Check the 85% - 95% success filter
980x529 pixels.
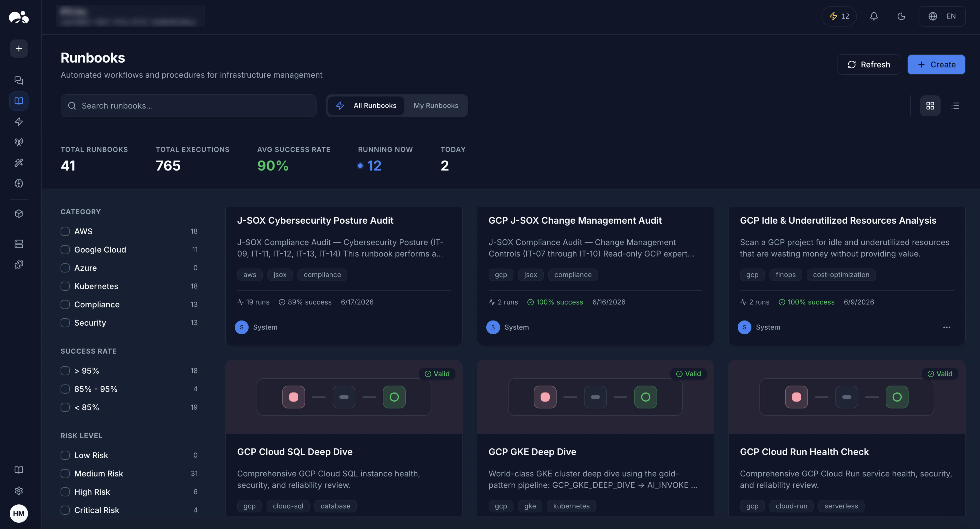[65, 389]
